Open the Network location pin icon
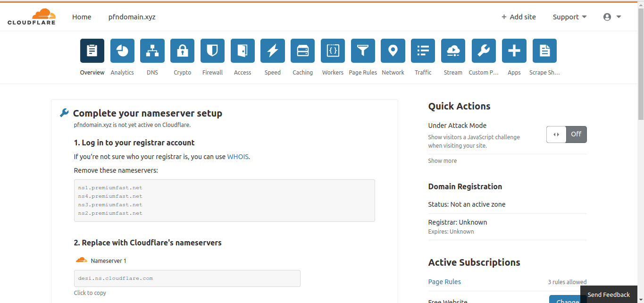Image resolution: width=644 pixels, height=303 pixels. click(393, 50)
